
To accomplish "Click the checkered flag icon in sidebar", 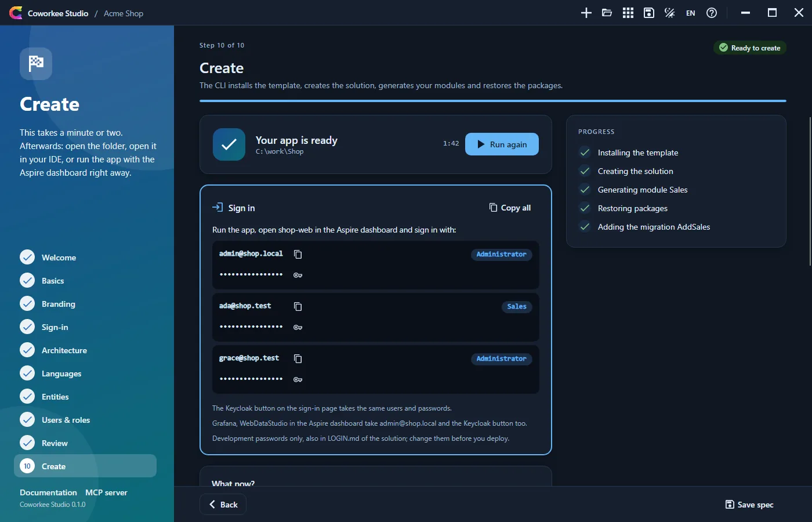I will 36,63.
